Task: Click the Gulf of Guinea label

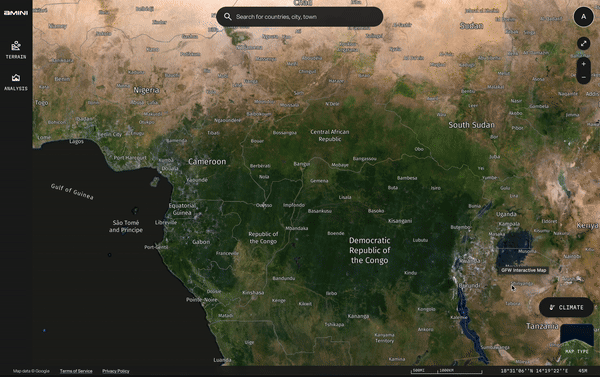Action: [72, 192]
